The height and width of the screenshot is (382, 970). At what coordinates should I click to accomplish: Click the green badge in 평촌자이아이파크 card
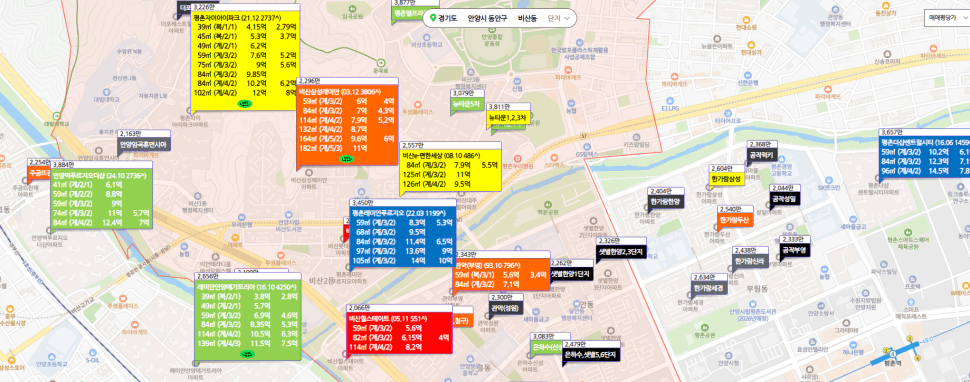pyautogui.click(x=246, y=104)
